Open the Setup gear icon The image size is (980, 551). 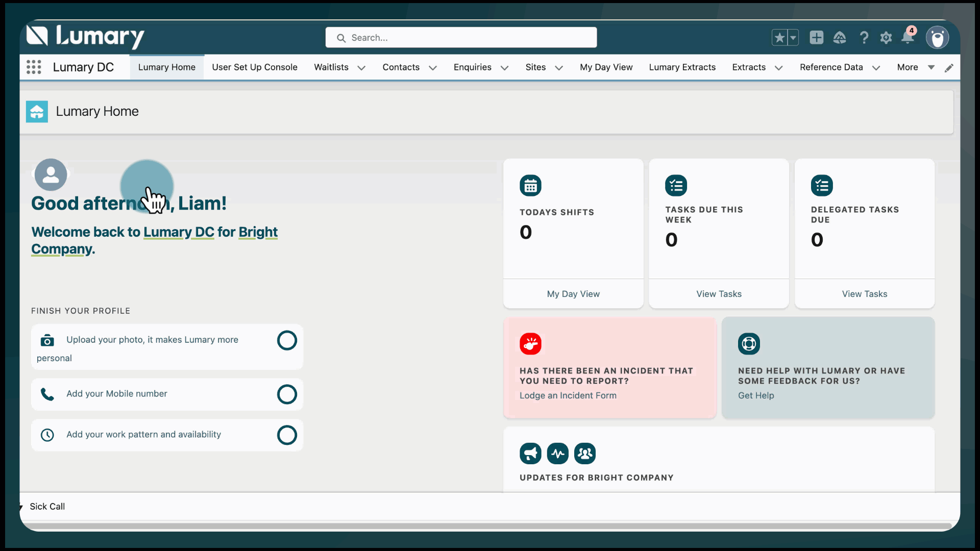click(886, 37)
